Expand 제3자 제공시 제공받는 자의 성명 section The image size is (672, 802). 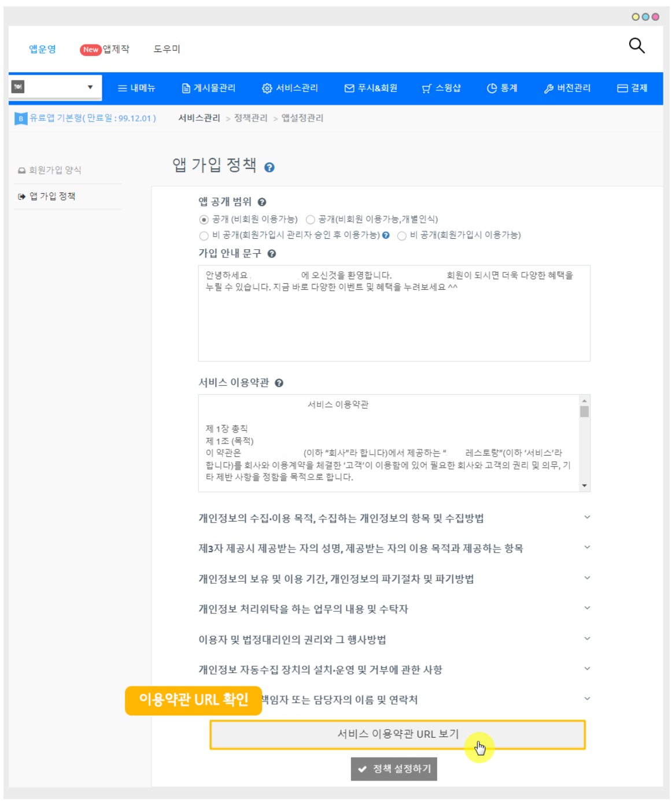pos(587,548)
